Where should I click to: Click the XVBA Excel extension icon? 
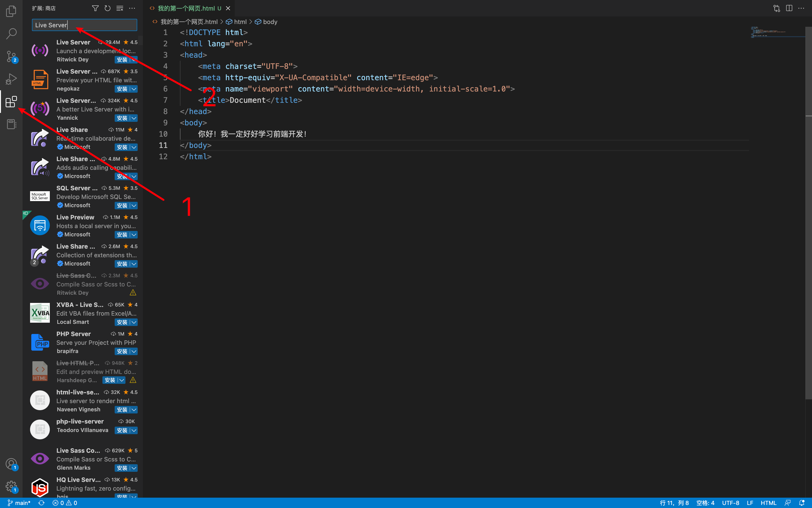pyautogui.click(x=40, y=313)
